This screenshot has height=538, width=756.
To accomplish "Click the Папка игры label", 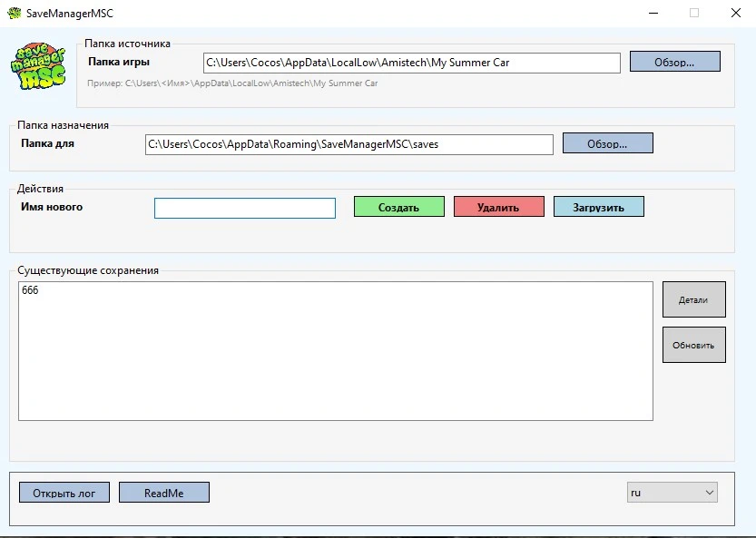I will pos(119,62).
